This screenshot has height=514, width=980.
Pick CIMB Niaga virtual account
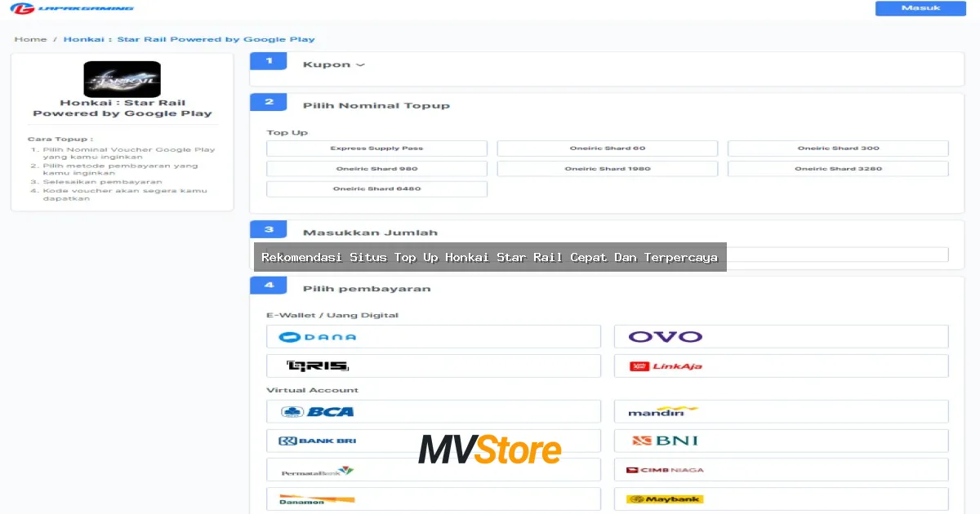coord(781,471)
